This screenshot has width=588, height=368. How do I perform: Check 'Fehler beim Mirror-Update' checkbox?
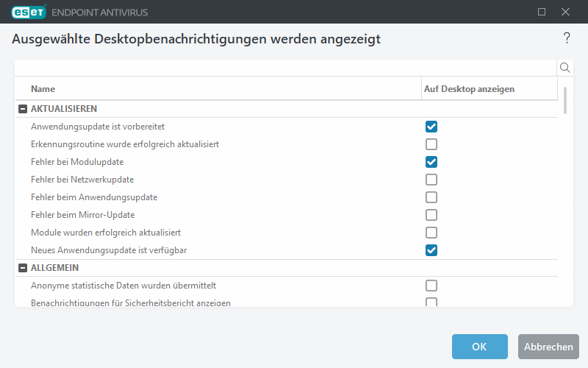(431, 215)
